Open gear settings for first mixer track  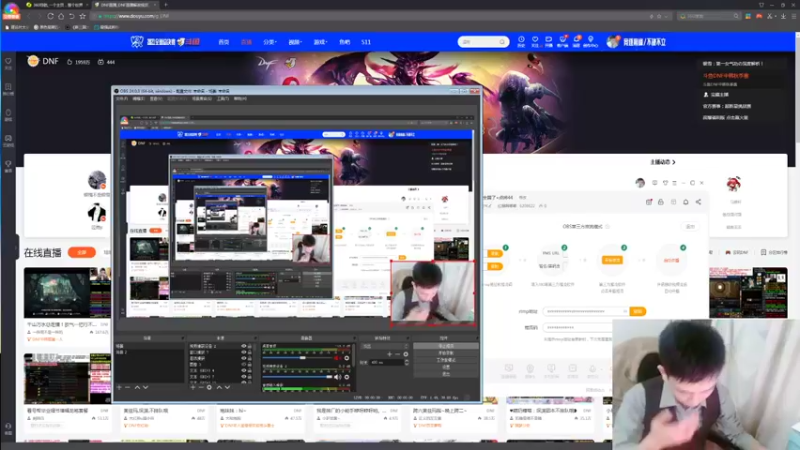point(347,358)
